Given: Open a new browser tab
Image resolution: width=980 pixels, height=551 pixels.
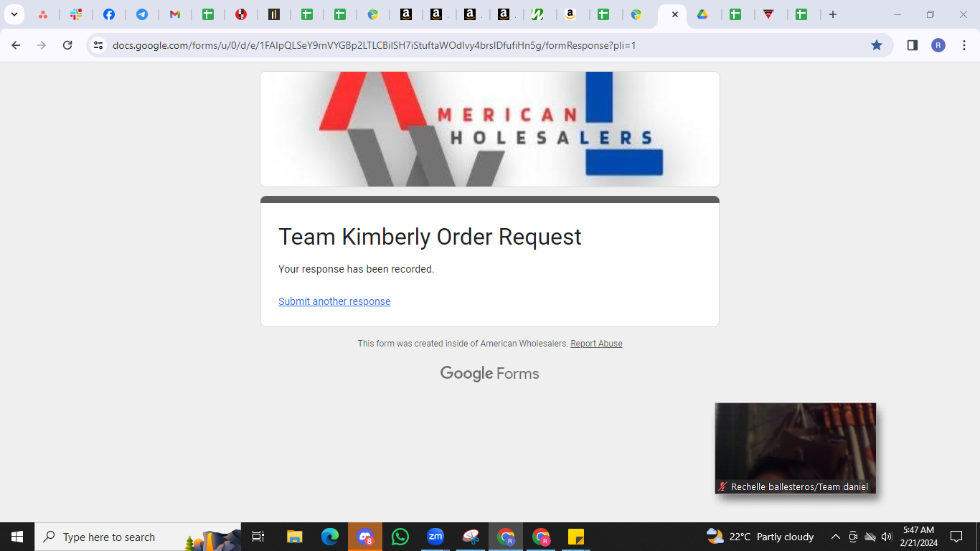Looking at the screenshot, I should [x=833, y=14].
